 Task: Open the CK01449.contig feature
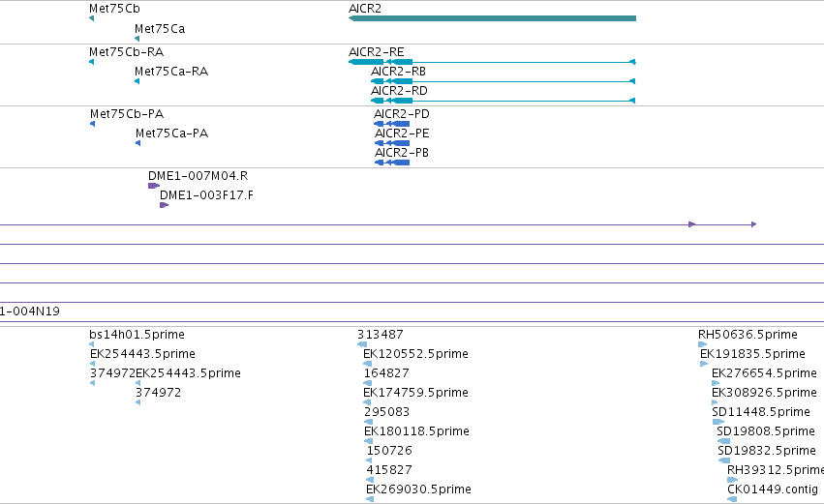773,489
